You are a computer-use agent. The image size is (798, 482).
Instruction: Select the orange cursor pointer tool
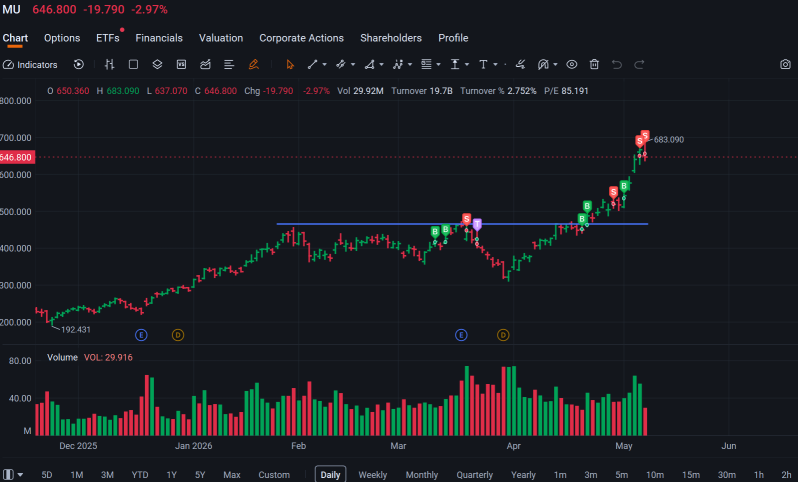(290, 65)
